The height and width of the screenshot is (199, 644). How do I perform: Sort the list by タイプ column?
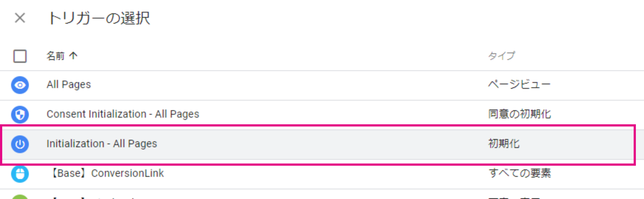[x=501, y=56]
